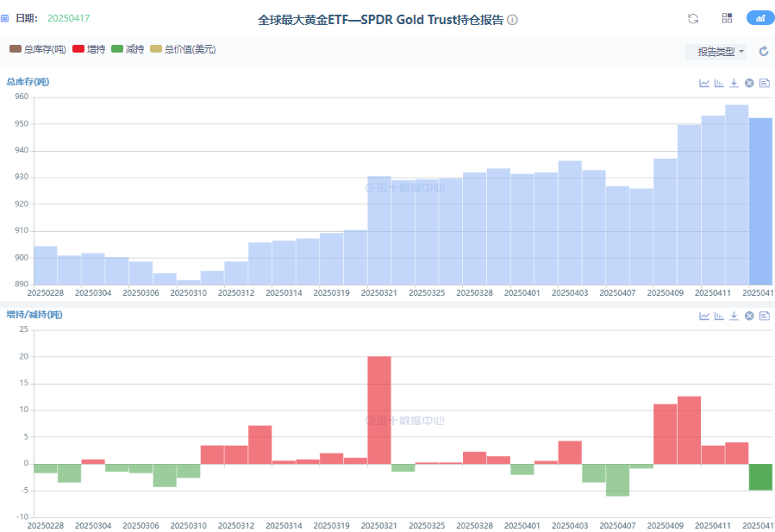Viewport: 775px width, 532px height.
Task: Switch to grid layout view icon
Action: [x=727, y=18]
